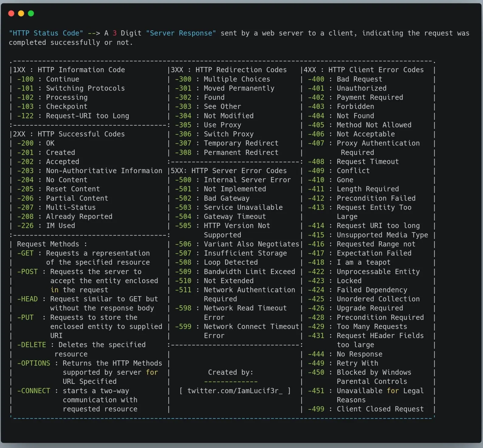Select the -502 : Bad Gateway line

coord(212,199)
